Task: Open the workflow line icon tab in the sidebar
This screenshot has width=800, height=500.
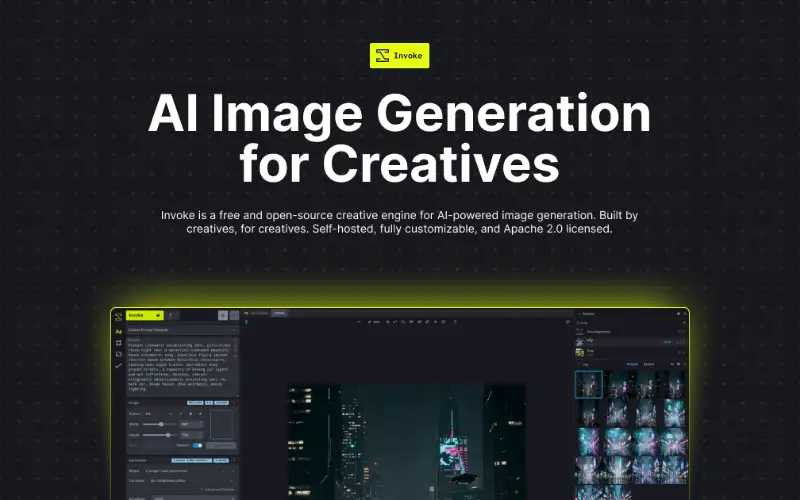Action: (118, 365)
